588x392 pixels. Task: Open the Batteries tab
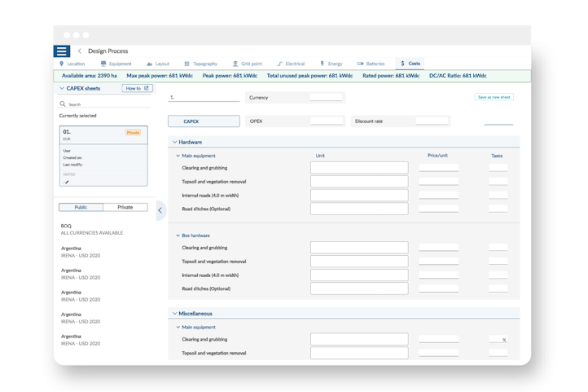tap(371, 64)
